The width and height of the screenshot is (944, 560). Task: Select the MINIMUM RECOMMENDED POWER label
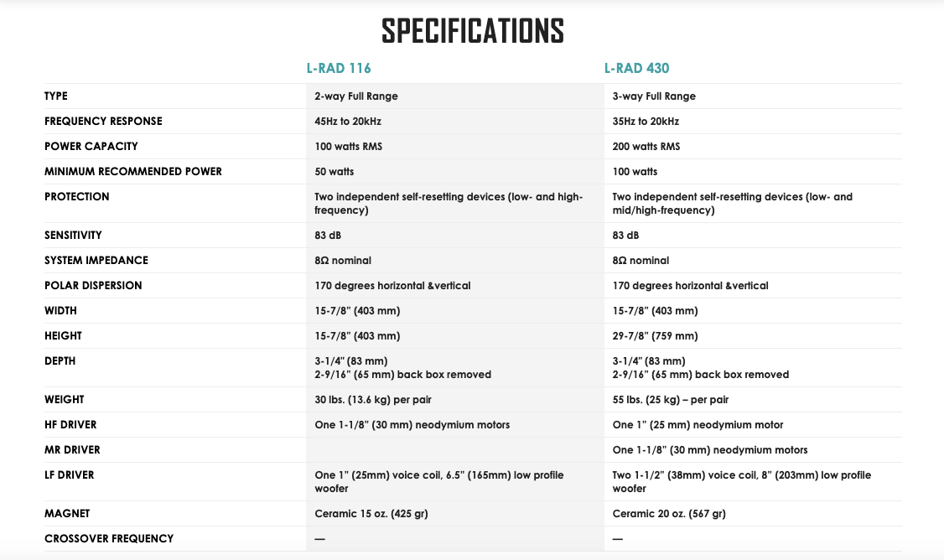pyautogui.click(x=133, y=172)
